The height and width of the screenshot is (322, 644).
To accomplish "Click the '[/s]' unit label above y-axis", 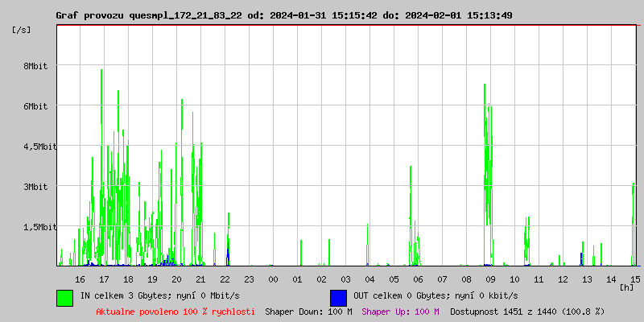I will click(x=23, y=29).
